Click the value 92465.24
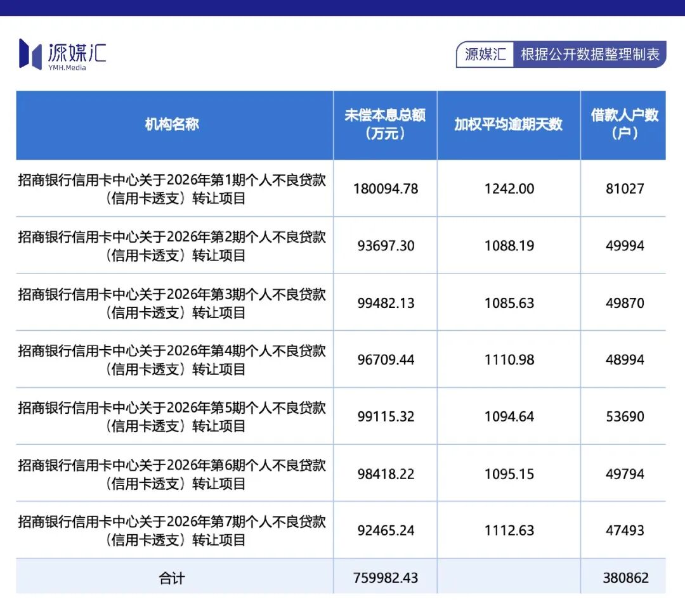The width and height of the screenshot is (685, 616). point(386,530)
